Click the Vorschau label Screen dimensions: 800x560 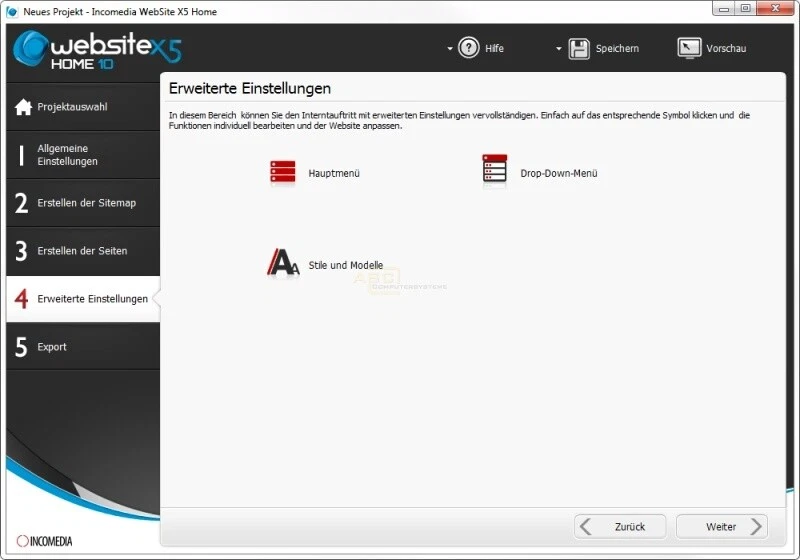(x=726, y=48)
